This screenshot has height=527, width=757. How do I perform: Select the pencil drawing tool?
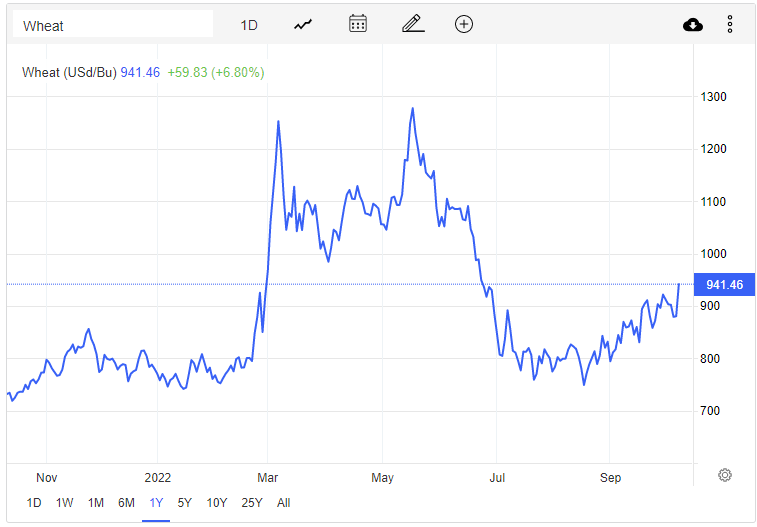[x=413, y=24]
